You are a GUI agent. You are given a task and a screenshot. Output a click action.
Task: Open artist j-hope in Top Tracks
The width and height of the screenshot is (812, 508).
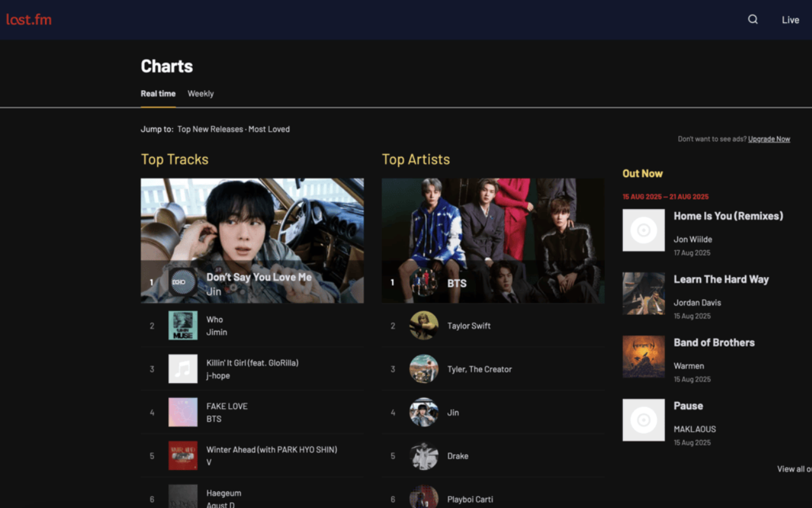[218, 375]
